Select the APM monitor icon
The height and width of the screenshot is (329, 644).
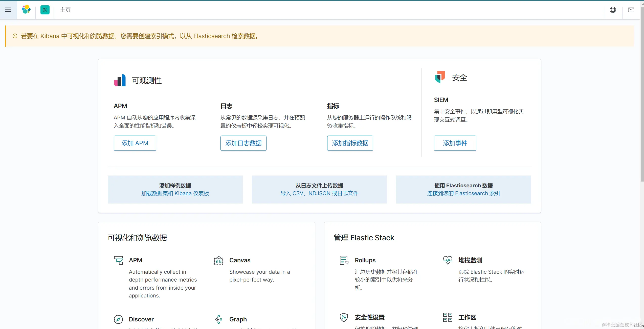point(118,260)
